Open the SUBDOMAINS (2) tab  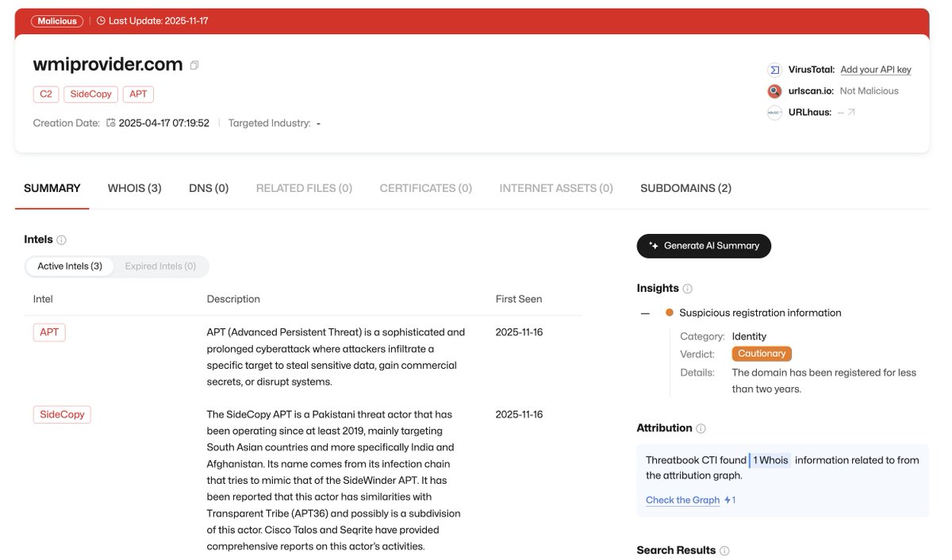686,188
